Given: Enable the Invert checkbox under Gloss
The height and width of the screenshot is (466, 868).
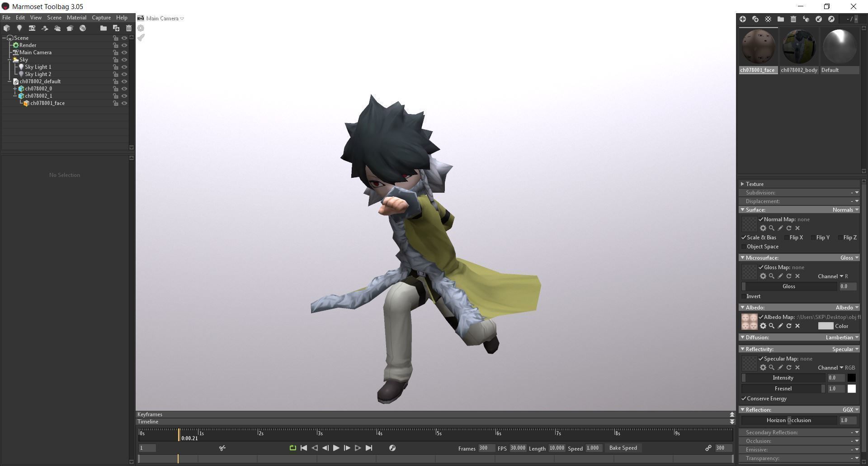Looking at the screenshot, I should [x=744, y=296].
